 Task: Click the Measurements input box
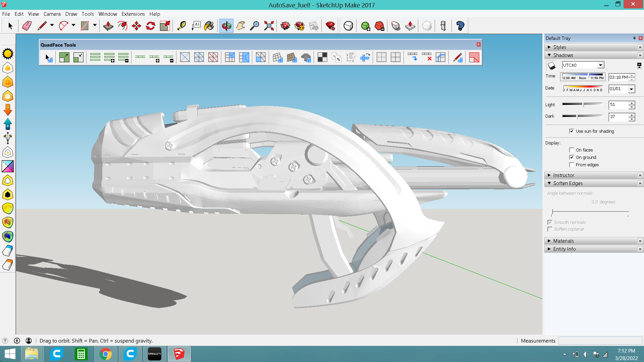600,341
